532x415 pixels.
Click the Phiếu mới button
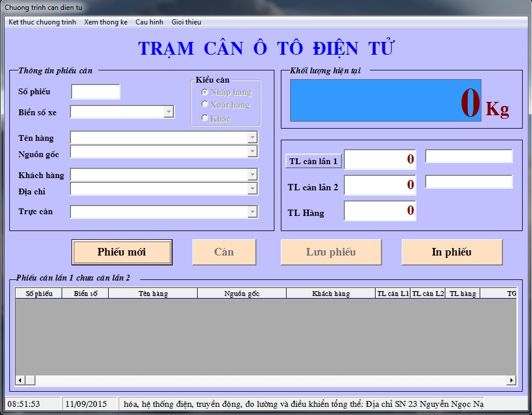(122, 252)
